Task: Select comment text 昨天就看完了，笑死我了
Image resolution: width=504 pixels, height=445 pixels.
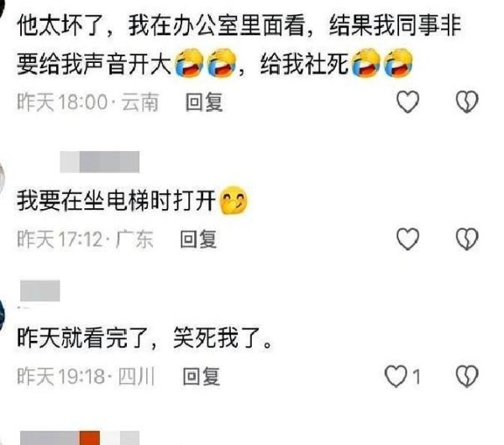Action: tap(145, 338)
